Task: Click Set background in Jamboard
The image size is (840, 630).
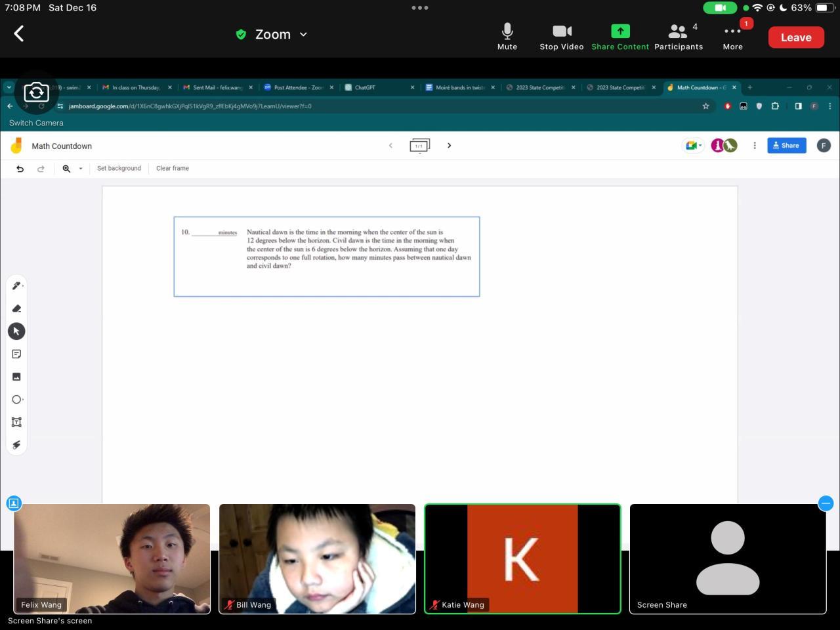Action: pos(119,169)
